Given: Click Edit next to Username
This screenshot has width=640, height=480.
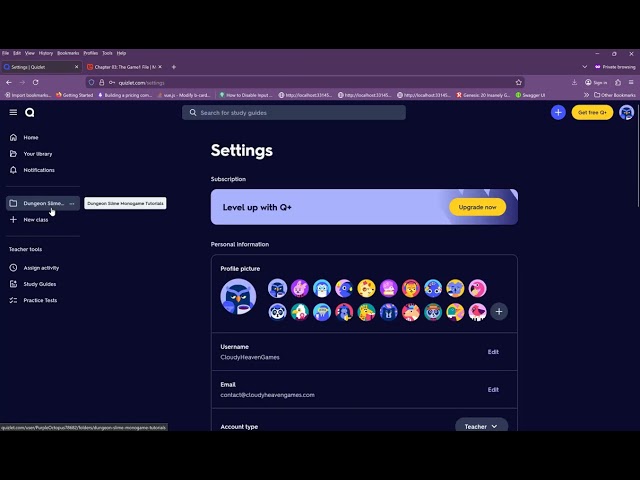Looking at the screenshot, I should click(493, 352).
